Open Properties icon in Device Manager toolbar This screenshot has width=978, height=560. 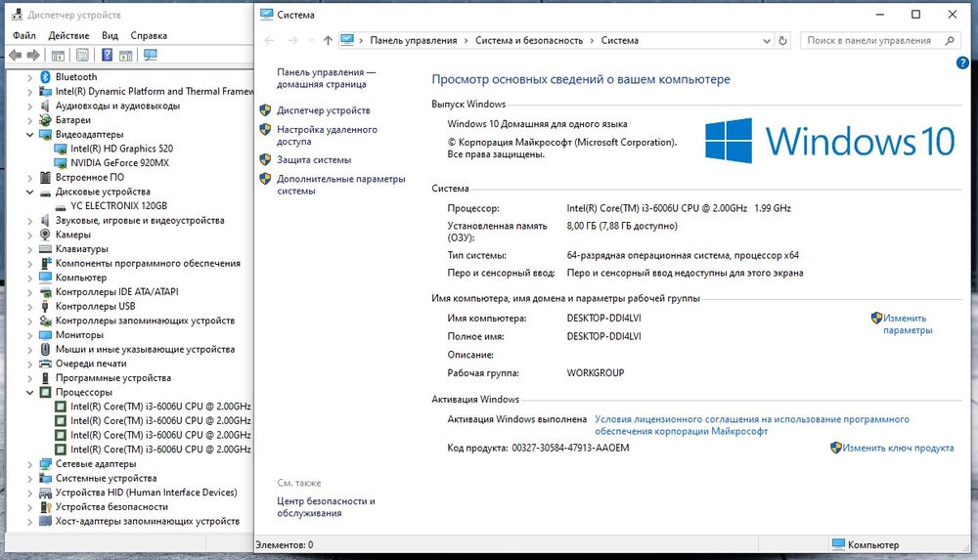point(82,55)
